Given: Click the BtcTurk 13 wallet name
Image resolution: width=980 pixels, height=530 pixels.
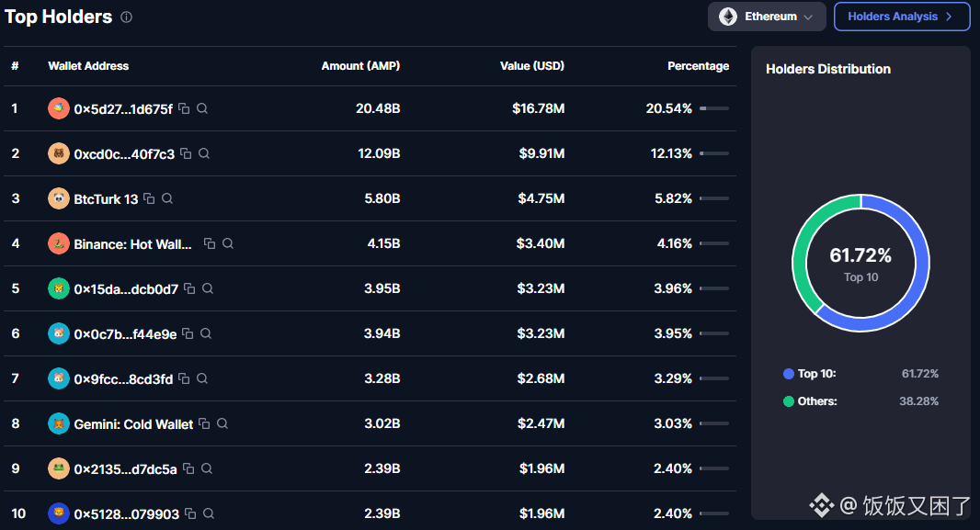Looking at the screenshot, I should 106,199.
